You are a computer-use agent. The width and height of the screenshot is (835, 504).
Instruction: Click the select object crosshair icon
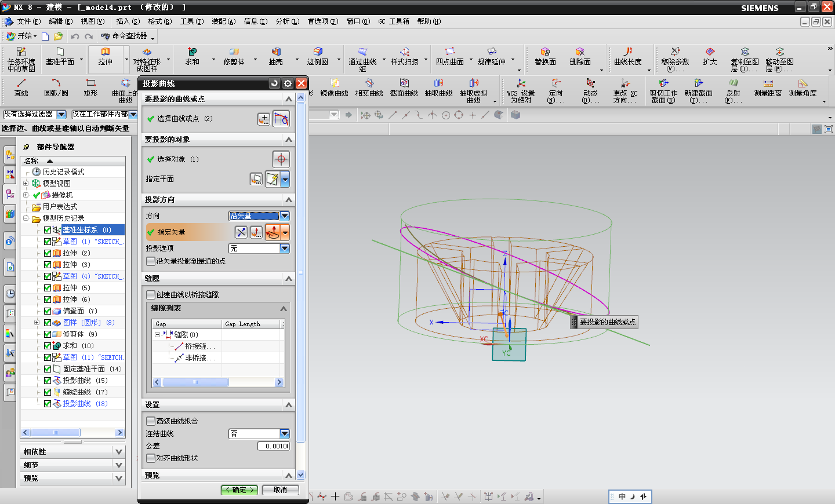coord(281,159)
